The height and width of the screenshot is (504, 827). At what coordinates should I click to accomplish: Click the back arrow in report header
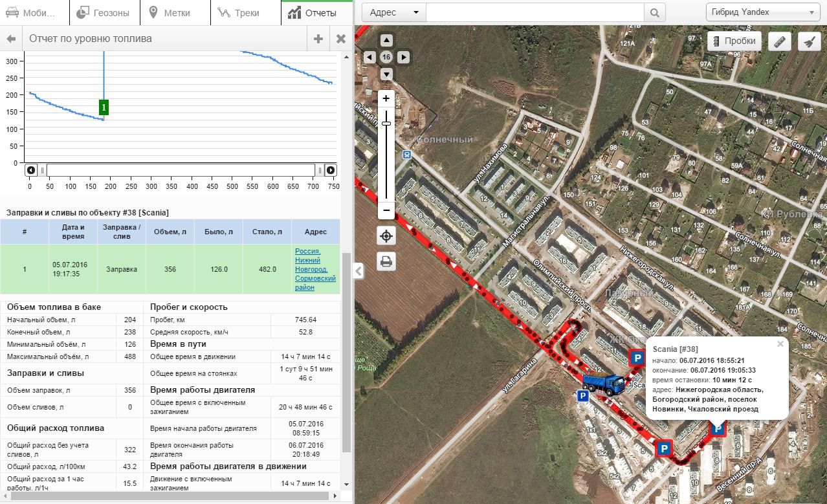pyautogui.click(x=11, y=39)
